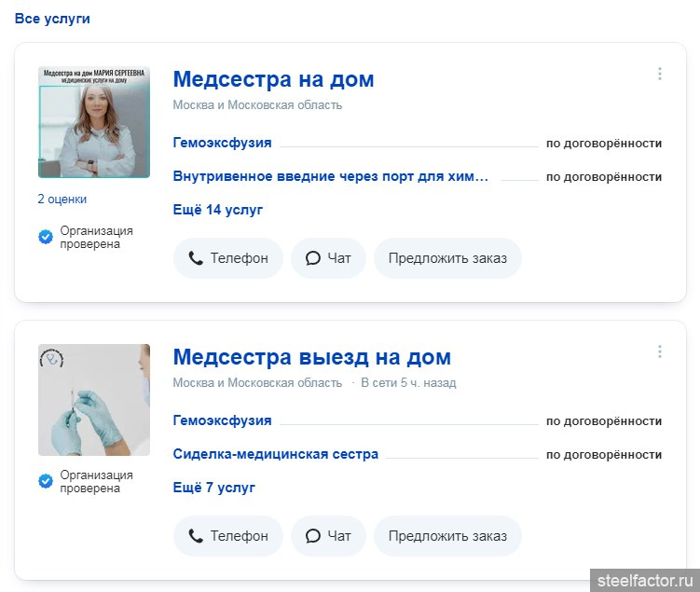Click verified checkmark badge on second listing
The image size is (700, 592).
click(46, 482)
